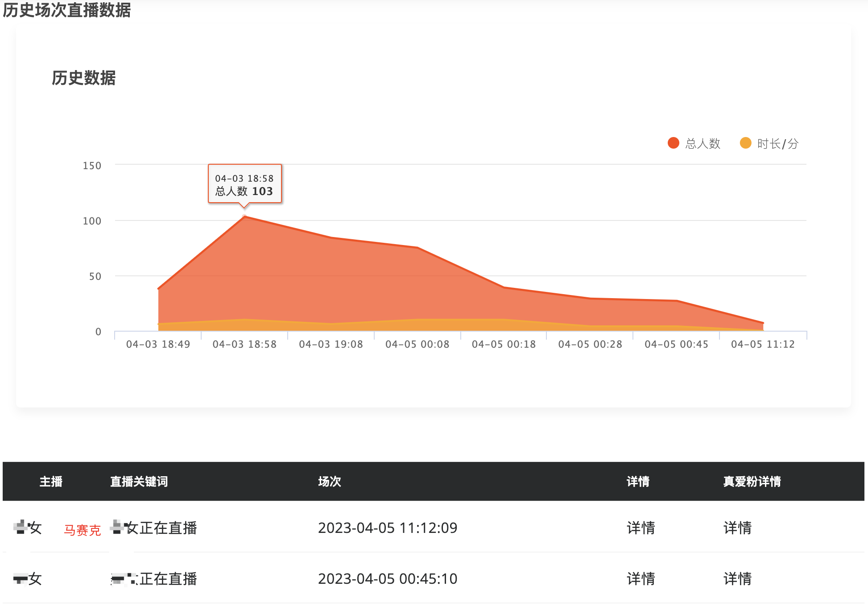Click the 时长/分 legend label

(x=777, y=144)
